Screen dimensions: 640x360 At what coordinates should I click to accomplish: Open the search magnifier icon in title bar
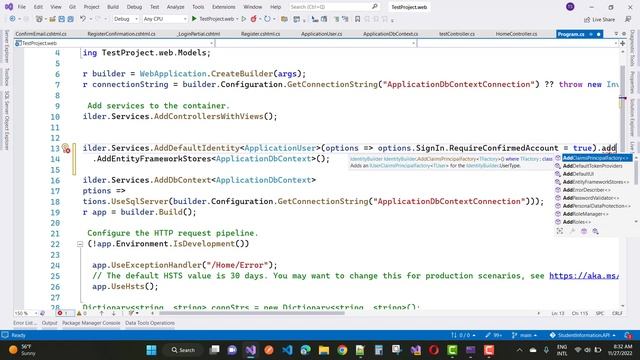point(375,7)
